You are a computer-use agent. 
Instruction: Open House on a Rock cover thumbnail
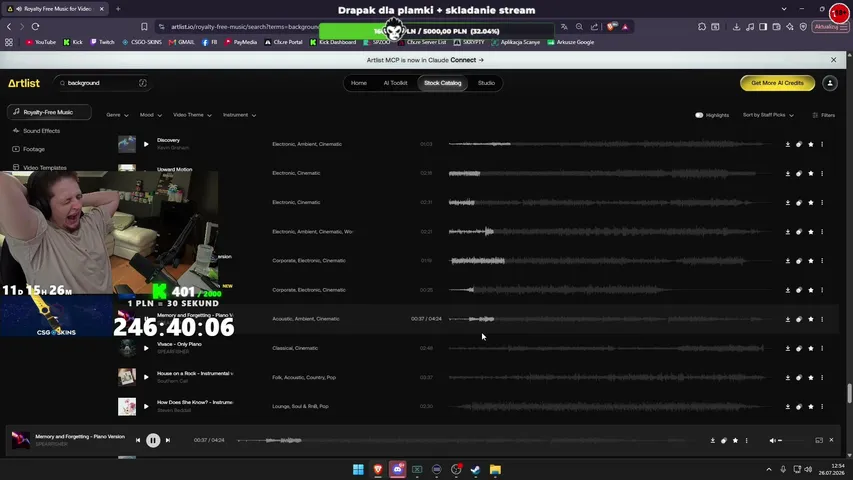(x=127, y=377)
